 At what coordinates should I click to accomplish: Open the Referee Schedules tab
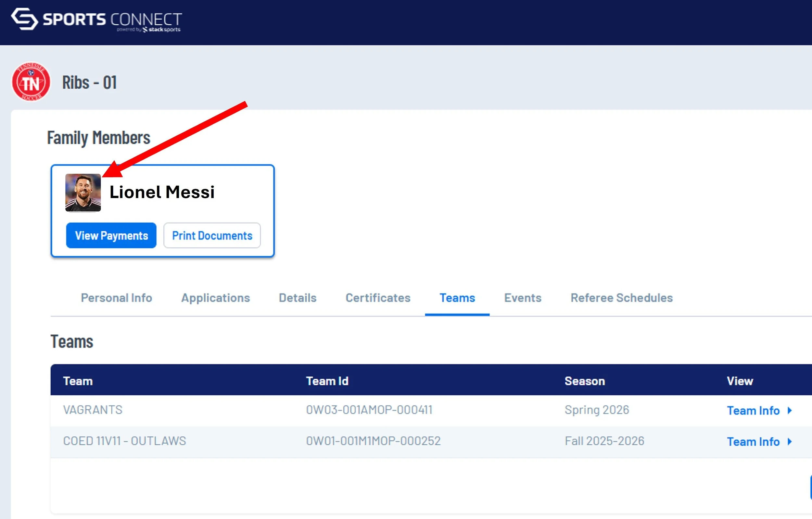[621, 298]
